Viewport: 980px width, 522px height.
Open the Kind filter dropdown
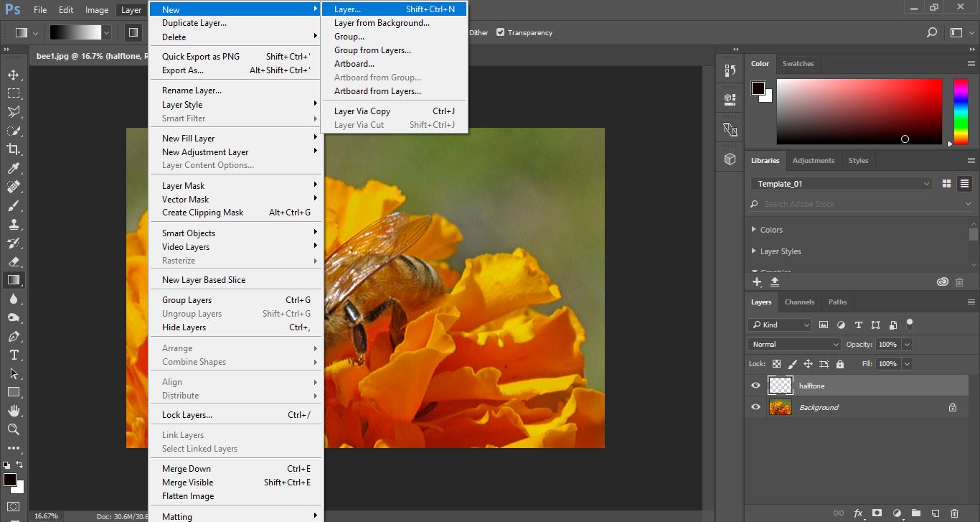tap(779, 325)
